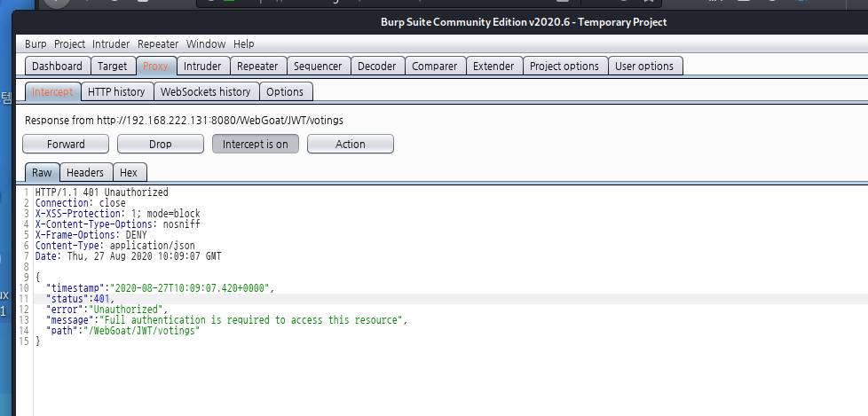Screen dimensions: 868x416
Task: Open the Project menu
Action: [70, 43]
